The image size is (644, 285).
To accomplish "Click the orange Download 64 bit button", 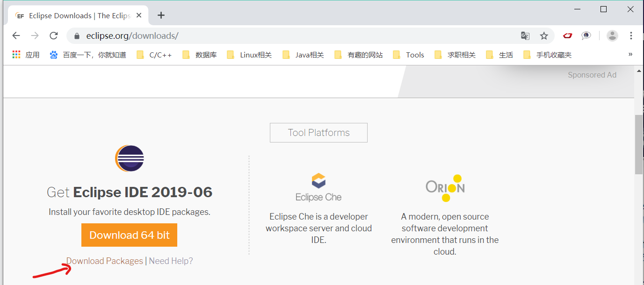I will tap(130, 235).
